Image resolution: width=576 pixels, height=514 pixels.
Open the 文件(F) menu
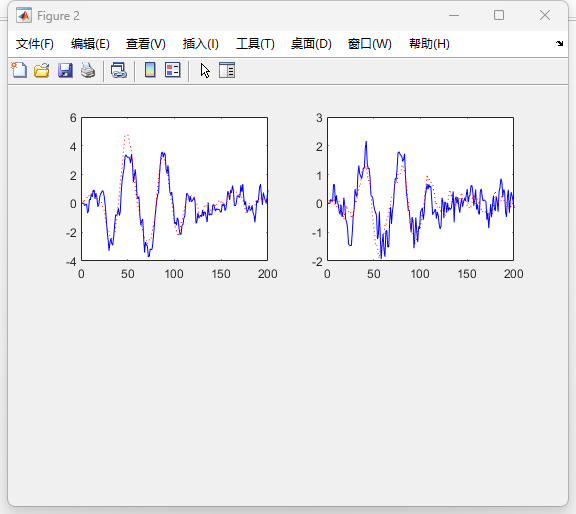point(35,44)
